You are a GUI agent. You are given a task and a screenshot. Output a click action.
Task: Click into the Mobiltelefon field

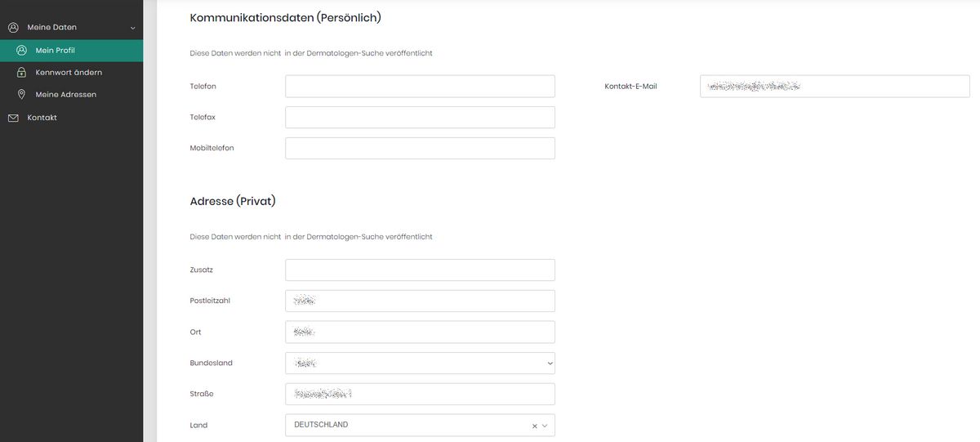[420, 148]
